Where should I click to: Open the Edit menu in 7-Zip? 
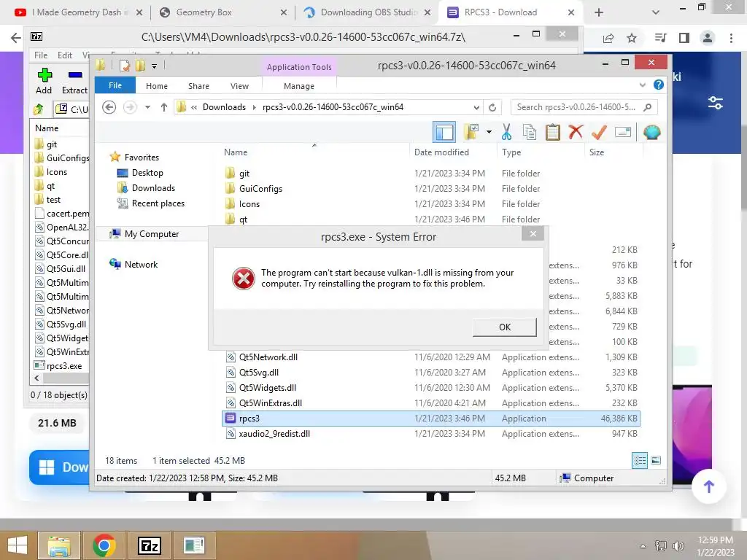click(65, 55)
